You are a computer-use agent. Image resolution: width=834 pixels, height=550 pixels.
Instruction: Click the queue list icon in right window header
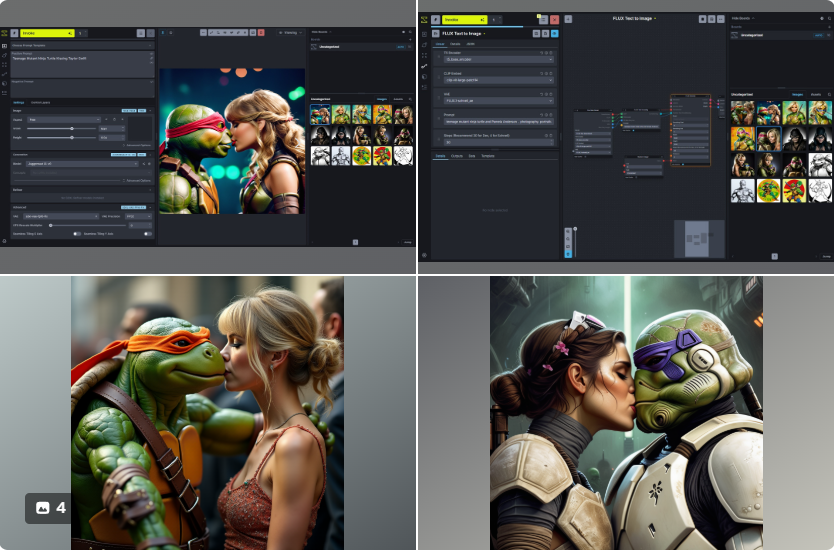(x=543, y=20)
